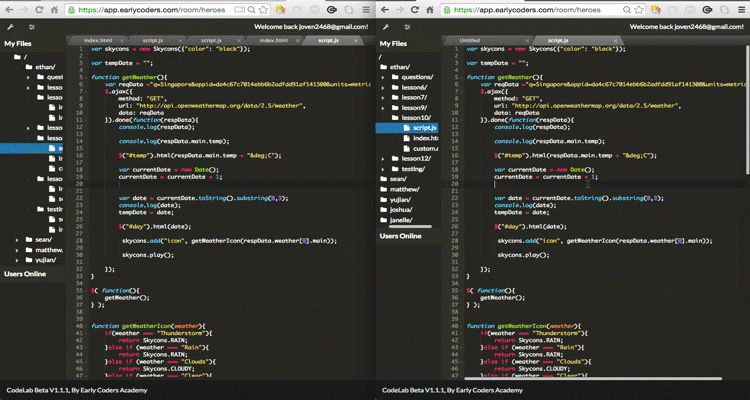Click forward arrow in the right browser
This screenshot has height=400, width=750.
[399, 9]
